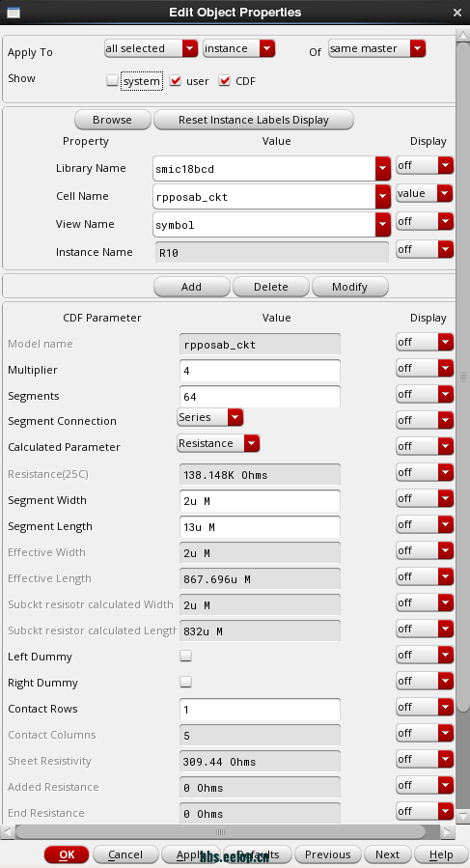Open Left Dummy display dropdown
The image size is (470, 868).
click(425, 655)
